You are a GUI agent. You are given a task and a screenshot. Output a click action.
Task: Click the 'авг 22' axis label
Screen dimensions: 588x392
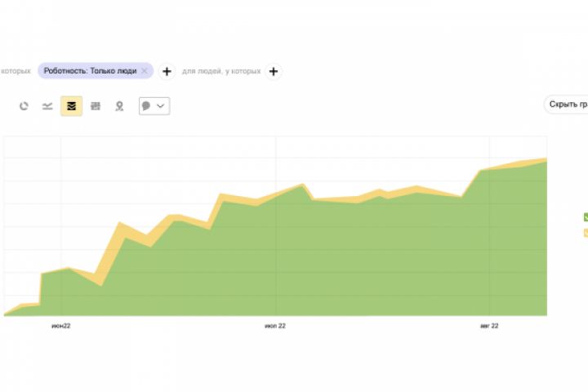point(489,326)
